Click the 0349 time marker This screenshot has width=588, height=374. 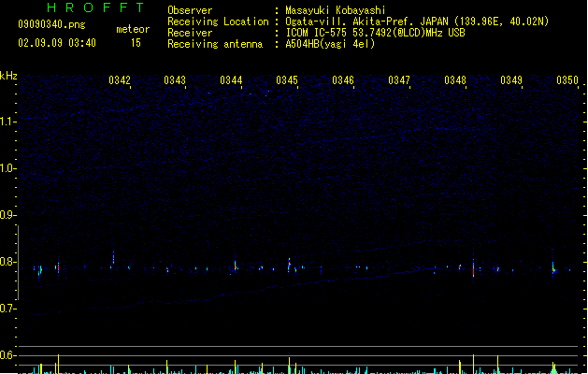tap(511, 80)
